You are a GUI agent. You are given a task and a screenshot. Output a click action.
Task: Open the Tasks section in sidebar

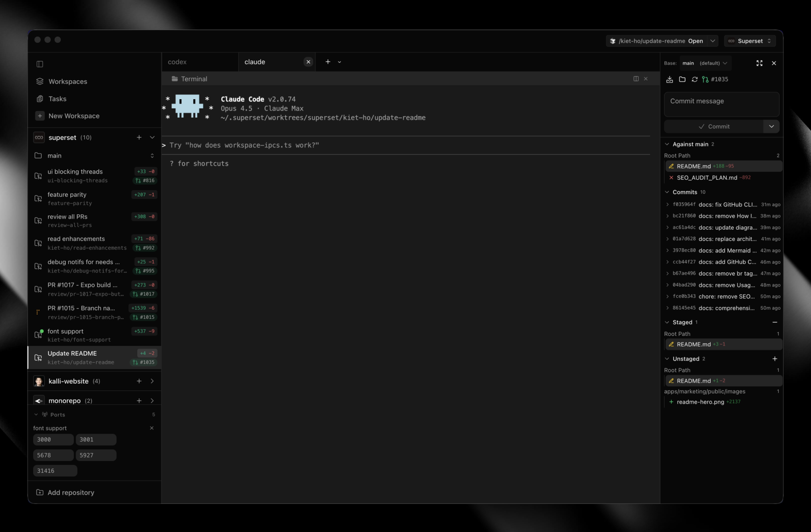coord(58,99)
